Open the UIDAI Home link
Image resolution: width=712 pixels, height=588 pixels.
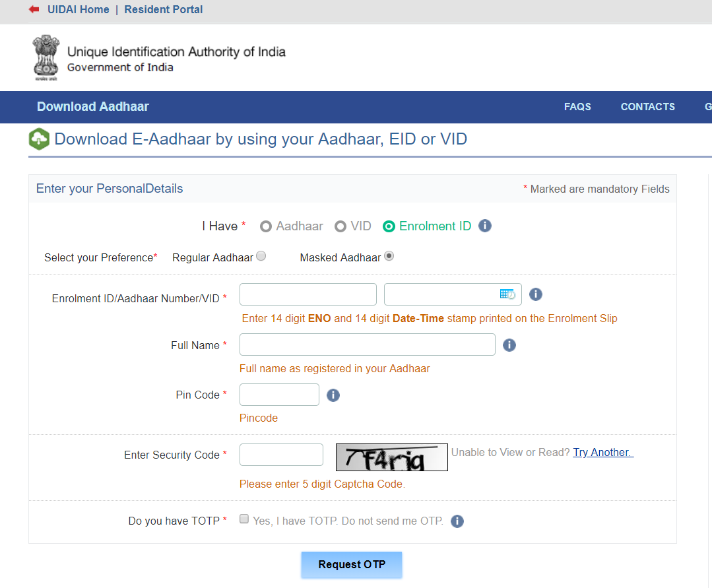[x=78, y=9]
